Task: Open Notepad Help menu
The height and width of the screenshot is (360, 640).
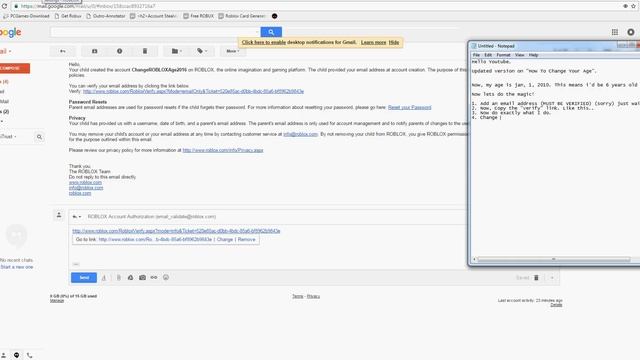Action: tap(533, 55)
